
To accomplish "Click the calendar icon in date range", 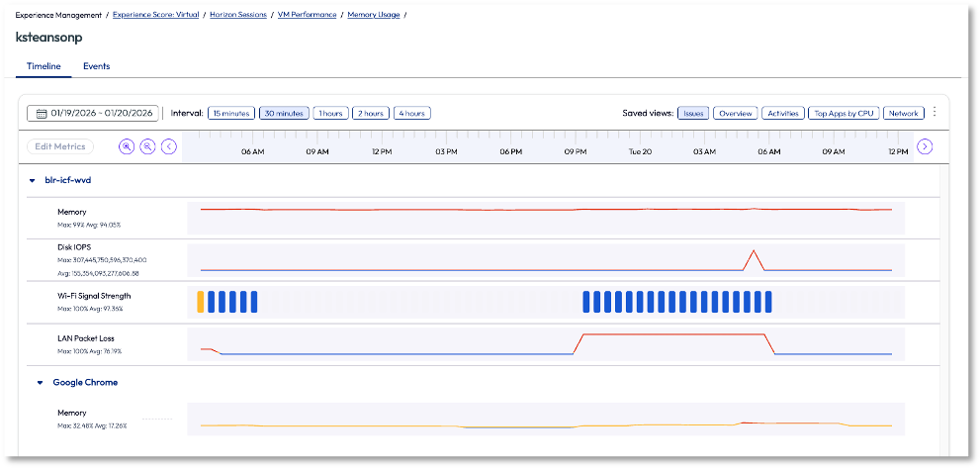I will tap(42, 114).
